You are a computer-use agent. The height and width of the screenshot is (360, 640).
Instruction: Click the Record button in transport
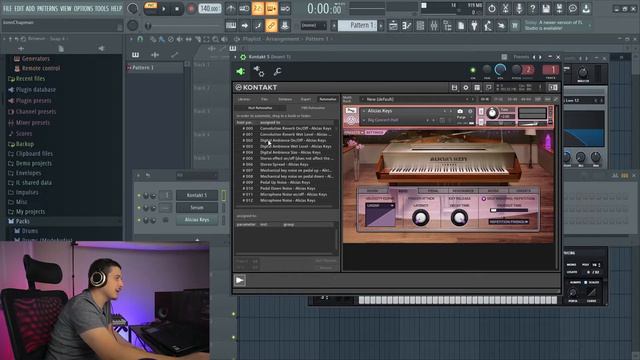(191, 9)
